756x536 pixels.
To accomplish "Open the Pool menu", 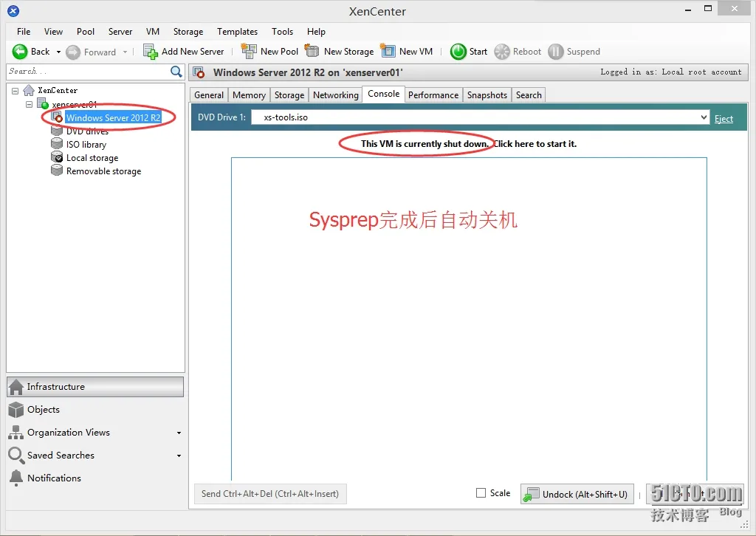I will coord(86,32).
